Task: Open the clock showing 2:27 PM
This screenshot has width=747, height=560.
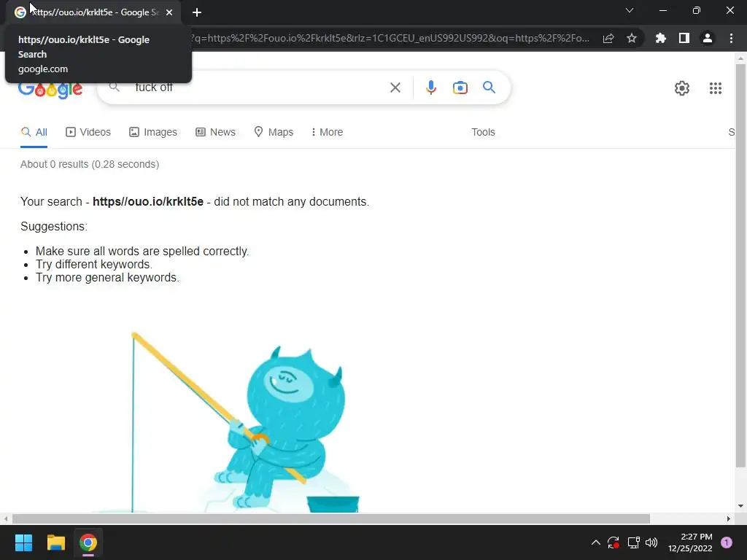Action: click(x=690, y=542)
